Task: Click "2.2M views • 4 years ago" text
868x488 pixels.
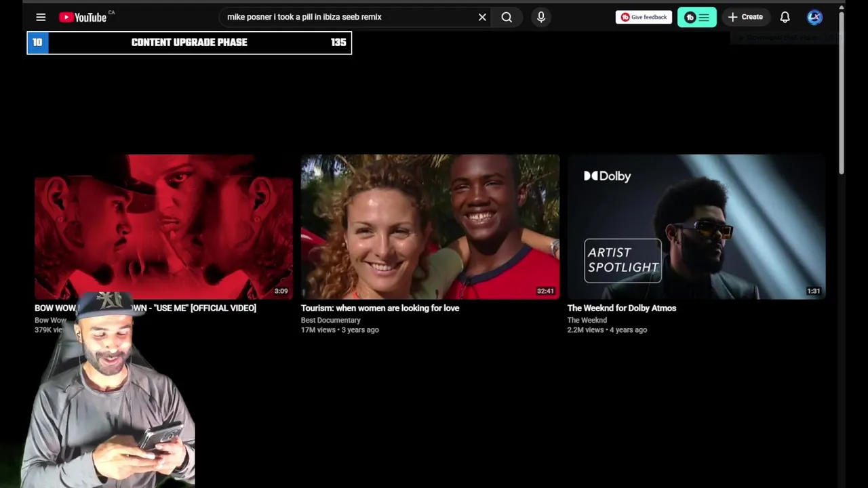Action: (607, 329)
